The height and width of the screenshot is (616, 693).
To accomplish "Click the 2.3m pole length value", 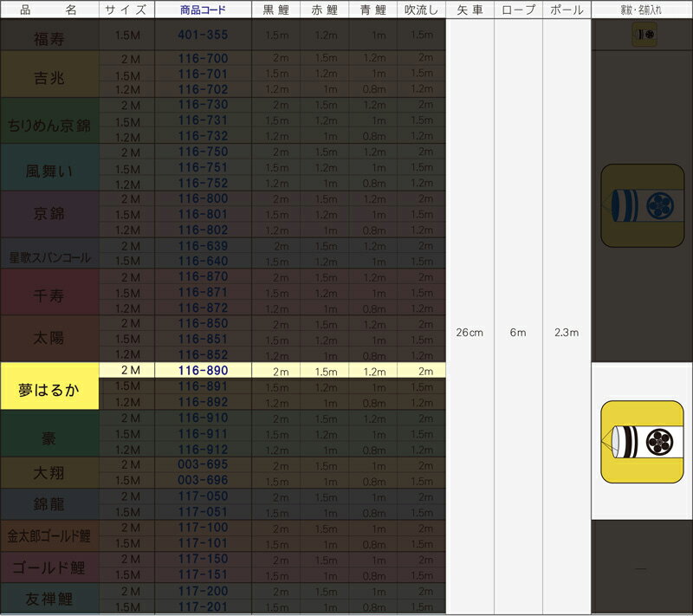I will pos(567,333).
